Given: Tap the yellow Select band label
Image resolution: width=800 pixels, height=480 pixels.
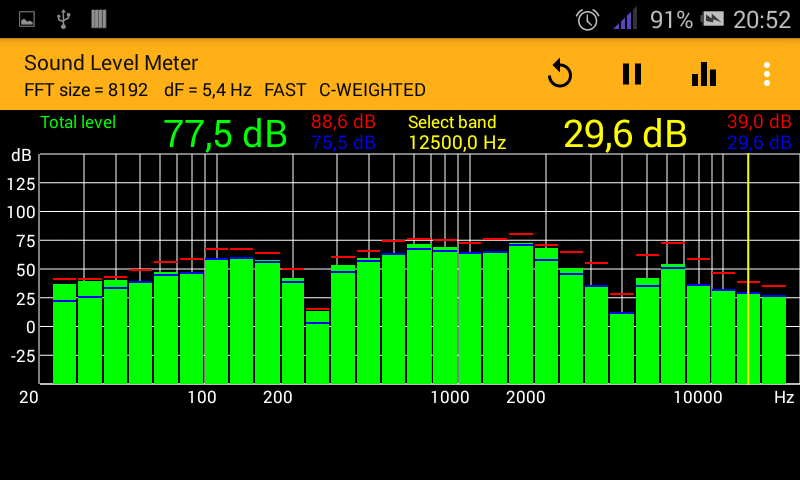Looking at the screenshot, I should pyautogui.click(x=452, y=122).
